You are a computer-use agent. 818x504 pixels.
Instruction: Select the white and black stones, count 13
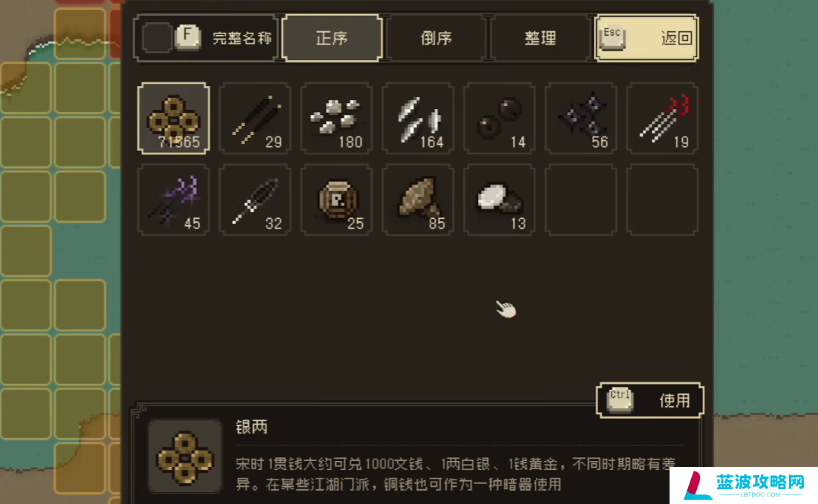point(500,200)
